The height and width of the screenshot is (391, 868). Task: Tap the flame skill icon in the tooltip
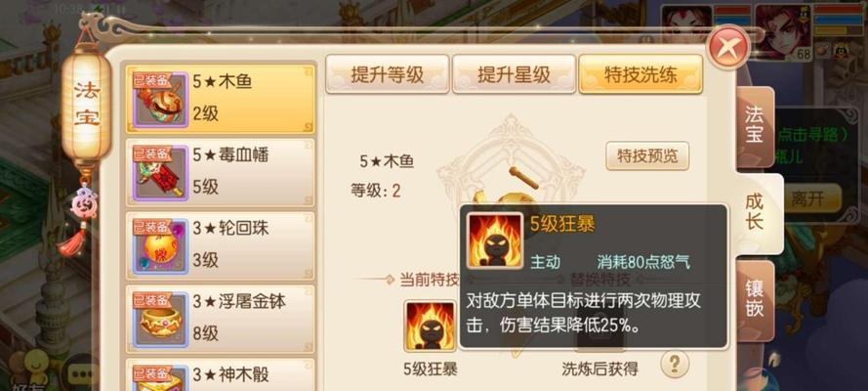[495, 240]
